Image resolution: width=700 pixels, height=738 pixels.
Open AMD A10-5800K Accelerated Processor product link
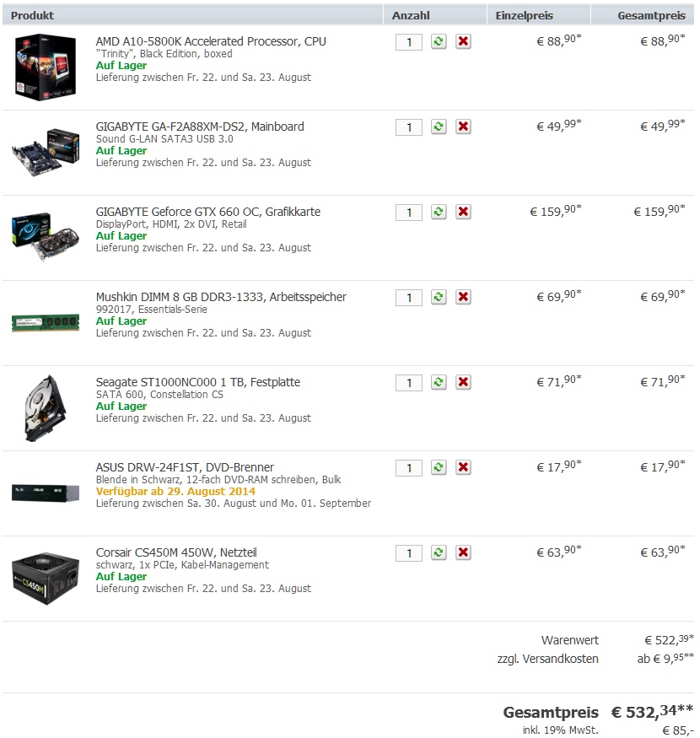click(x=211, y=41)
